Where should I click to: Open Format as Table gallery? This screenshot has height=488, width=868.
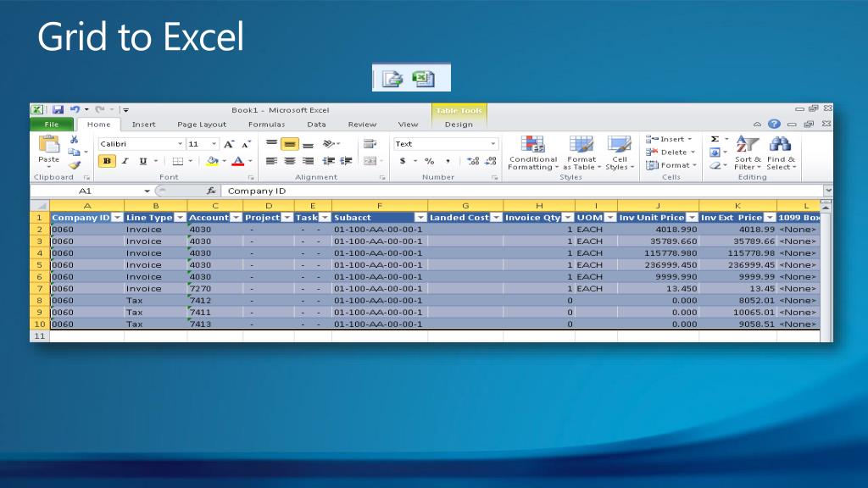581,153
